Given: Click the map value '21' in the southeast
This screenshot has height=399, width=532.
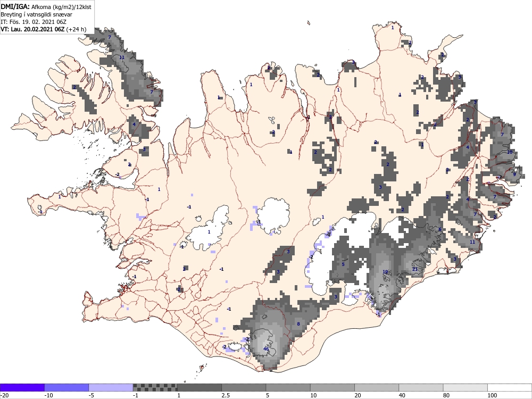Looking at the screenshot, I should pos(415,269).
